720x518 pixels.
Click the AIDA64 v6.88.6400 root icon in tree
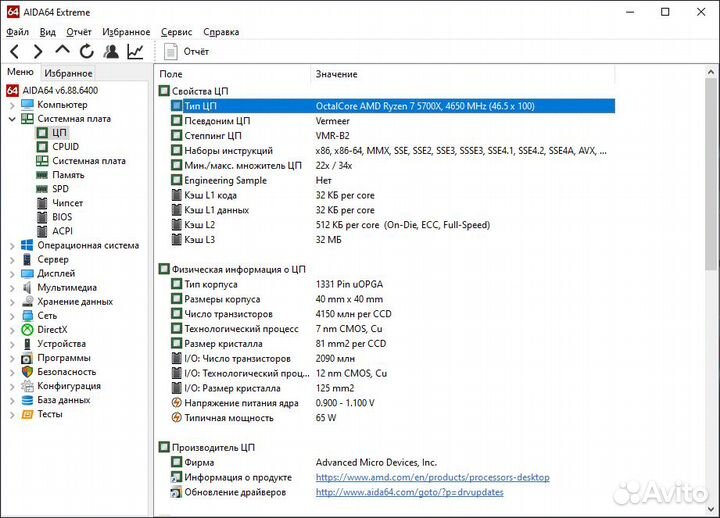(12, 90)
